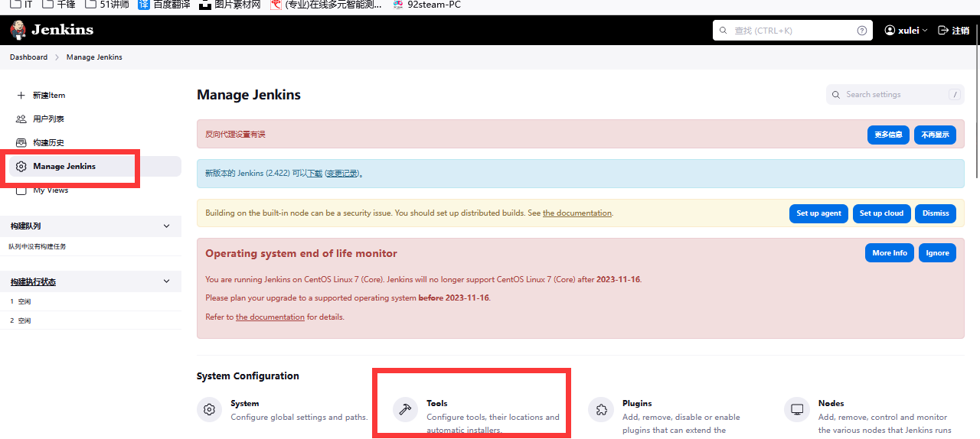
Task: Collapse the 构建执行状态 panel chevron
Action: [x=167, y=281]
